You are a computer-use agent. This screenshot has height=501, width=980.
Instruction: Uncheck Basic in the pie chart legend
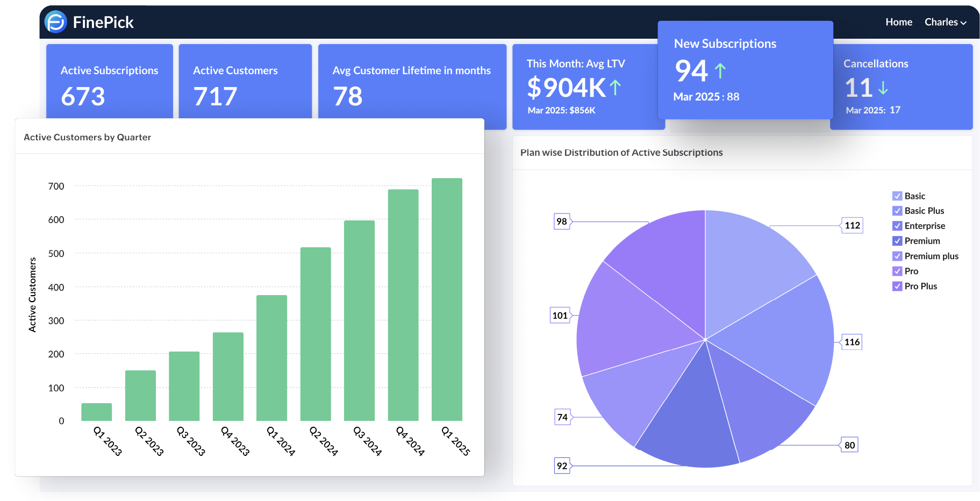[x=897, y=196]
